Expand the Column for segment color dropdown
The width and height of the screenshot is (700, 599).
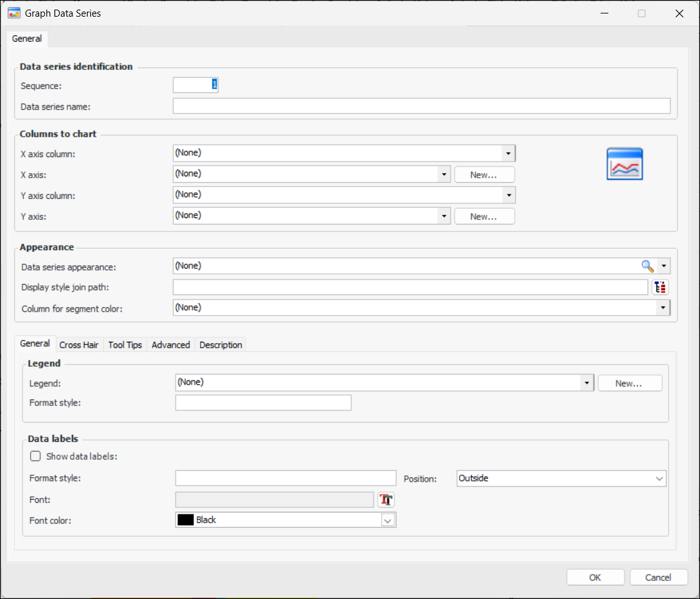[662, 308]
